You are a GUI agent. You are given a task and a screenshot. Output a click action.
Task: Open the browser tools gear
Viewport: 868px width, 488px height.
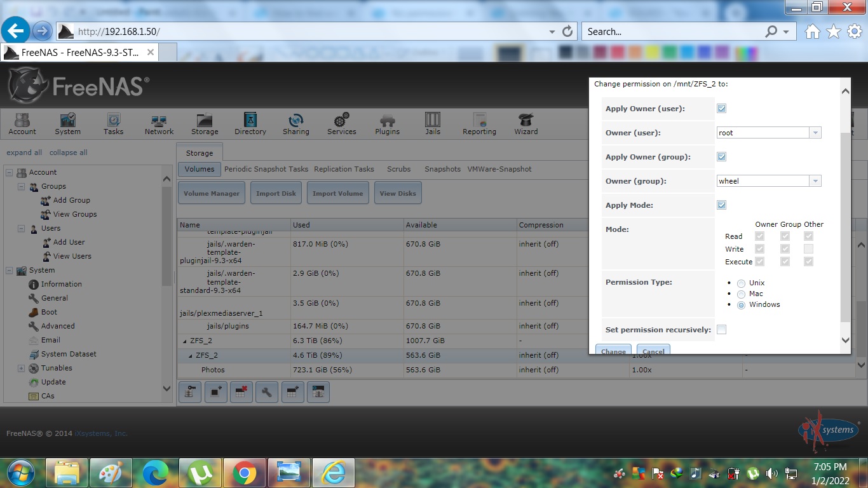(x=855, y=31)
